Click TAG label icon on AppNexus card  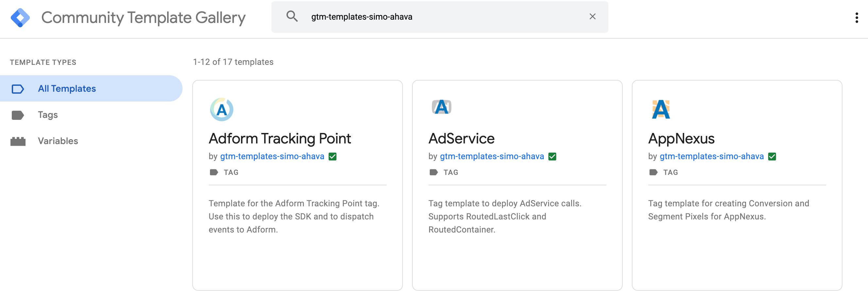click(x=653, y=173)
